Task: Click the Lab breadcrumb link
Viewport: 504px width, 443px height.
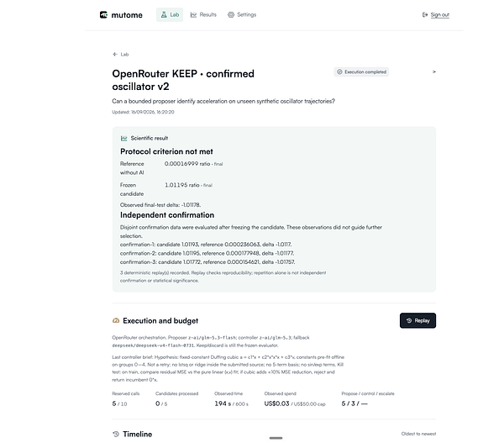Action: pos(124,55)
